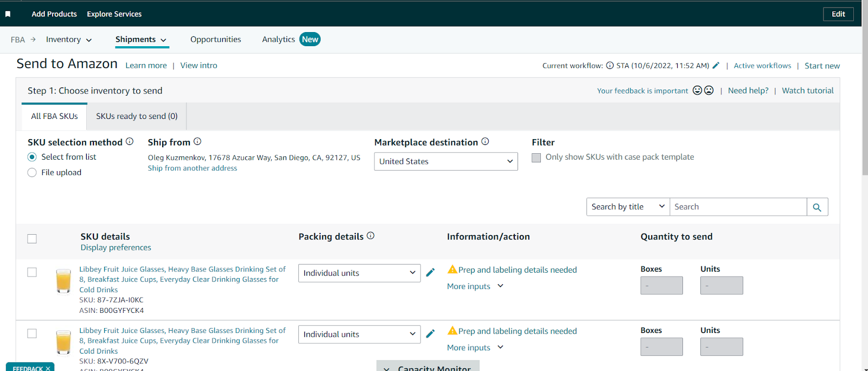868x371 pixels.
Task: Click 'Ship from another address' link
Action: click(x=193, y=168)
